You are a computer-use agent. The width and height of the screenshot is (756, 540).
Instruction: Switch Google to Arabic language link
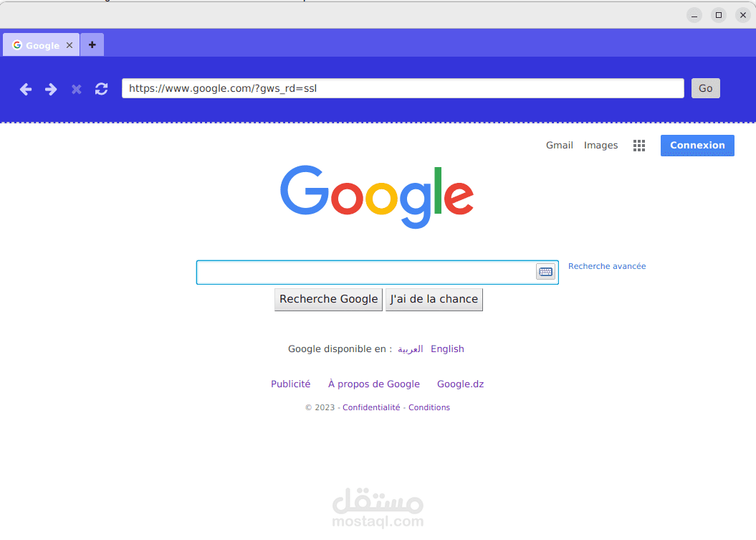click(x=411, y=349)
